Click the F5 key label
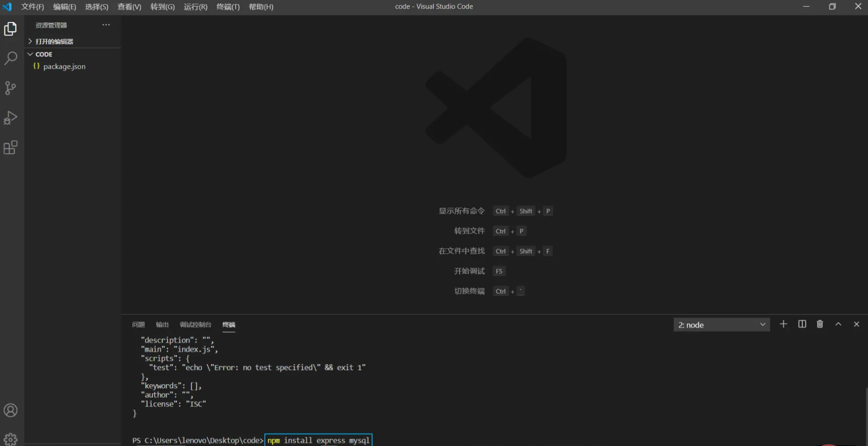 point(499,271)
